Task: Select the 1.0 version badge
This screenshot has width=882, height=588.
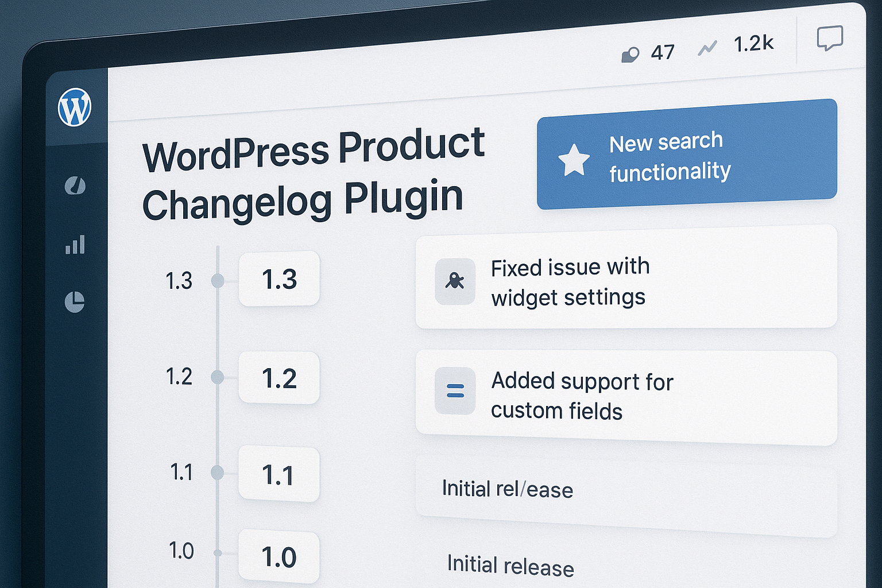Action: (279, 557)
